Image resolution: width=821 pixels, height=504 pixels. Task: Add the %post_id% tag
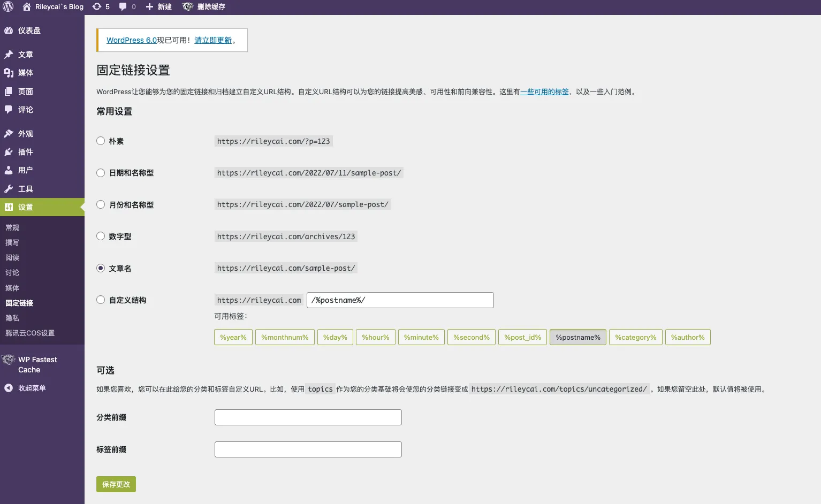[x=522, y=337]
